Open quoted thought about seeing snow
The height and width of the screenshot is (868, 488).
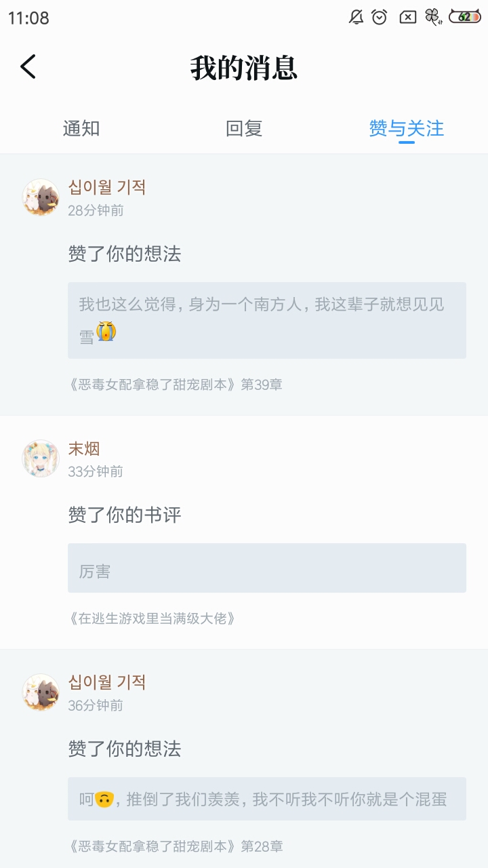(266, 320)
